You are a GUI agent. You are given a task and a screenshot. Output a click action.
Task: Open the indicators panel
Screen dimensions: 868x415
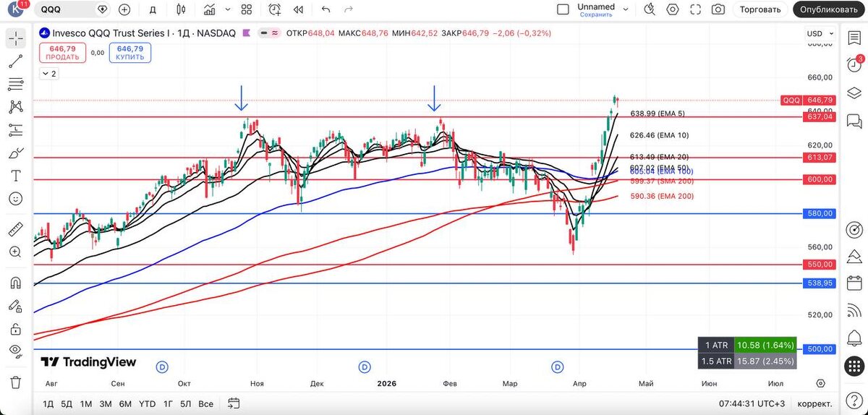pyautogui.click(x=209, y=9)
